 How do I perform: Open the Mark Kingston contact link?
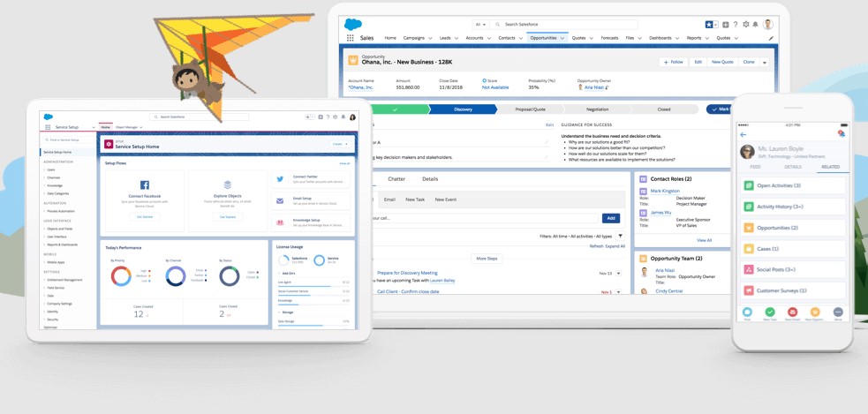click(665, 191)
